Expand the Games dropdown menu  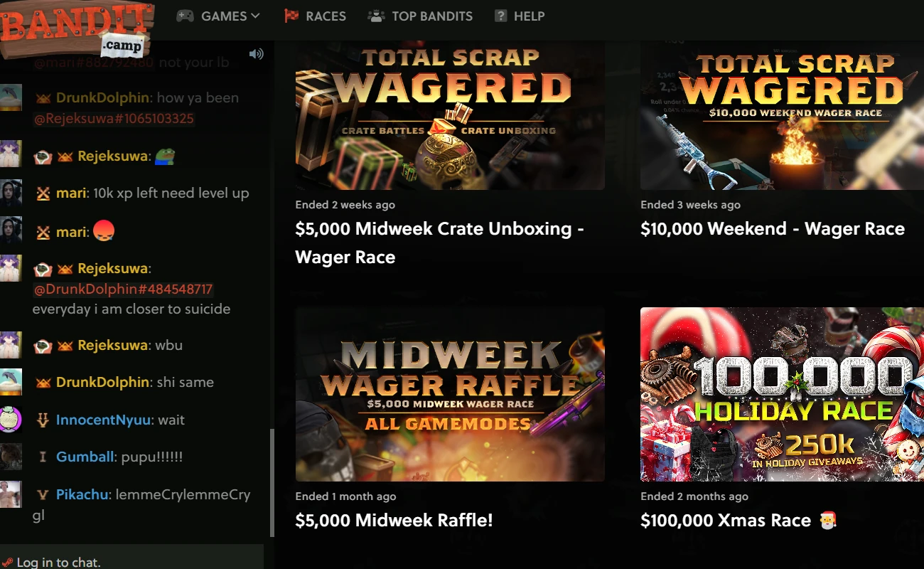[x=218, y=16]
